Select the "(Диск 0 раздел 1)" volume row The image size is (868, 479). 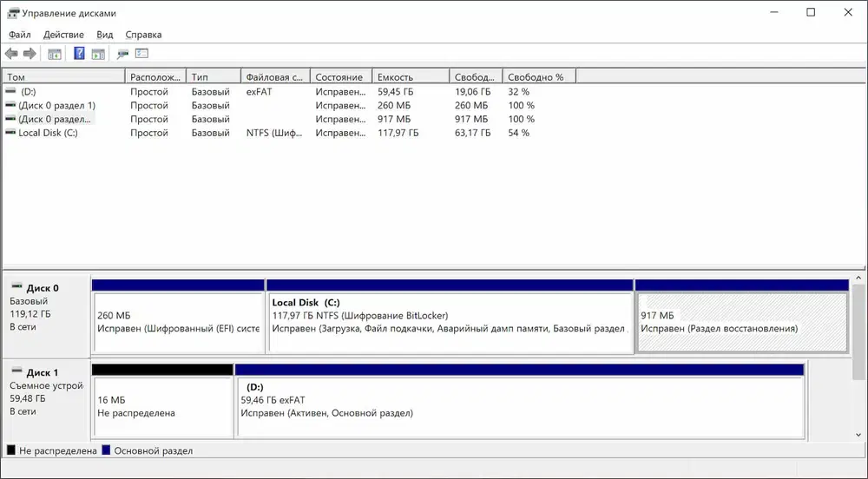[x=56, y=106]
